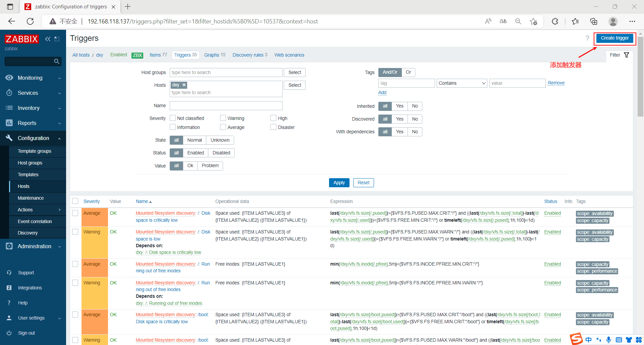The width and height of the screenshot is (644, 345).
Task: Click in the trigger Name filter field
Action: coord(226,106)
